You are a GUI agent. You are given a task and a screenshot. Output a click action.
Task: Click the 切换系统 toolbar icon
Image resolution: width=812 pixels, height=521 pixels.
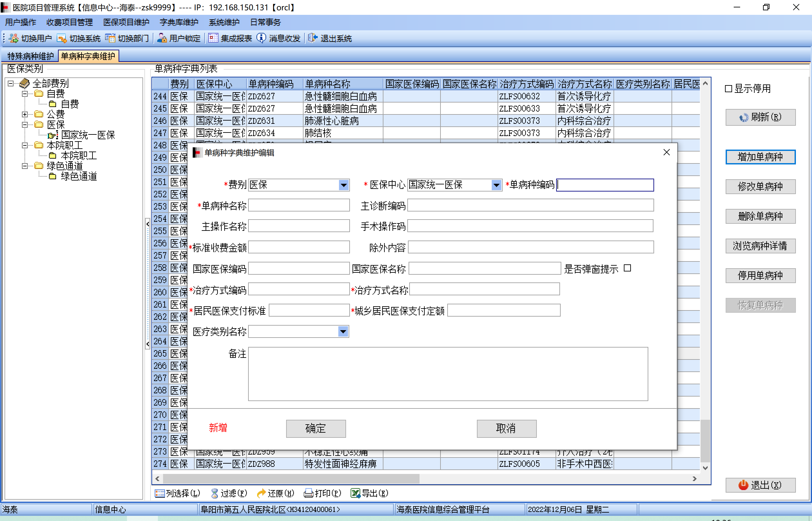(62, 38)
